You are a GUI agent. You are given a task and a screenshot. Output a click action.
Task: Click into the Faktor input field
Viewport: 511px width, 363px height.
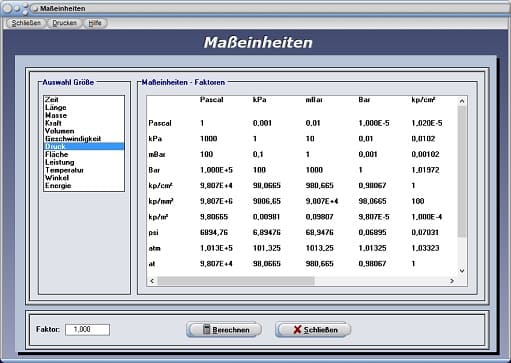[x=87, y=330]
